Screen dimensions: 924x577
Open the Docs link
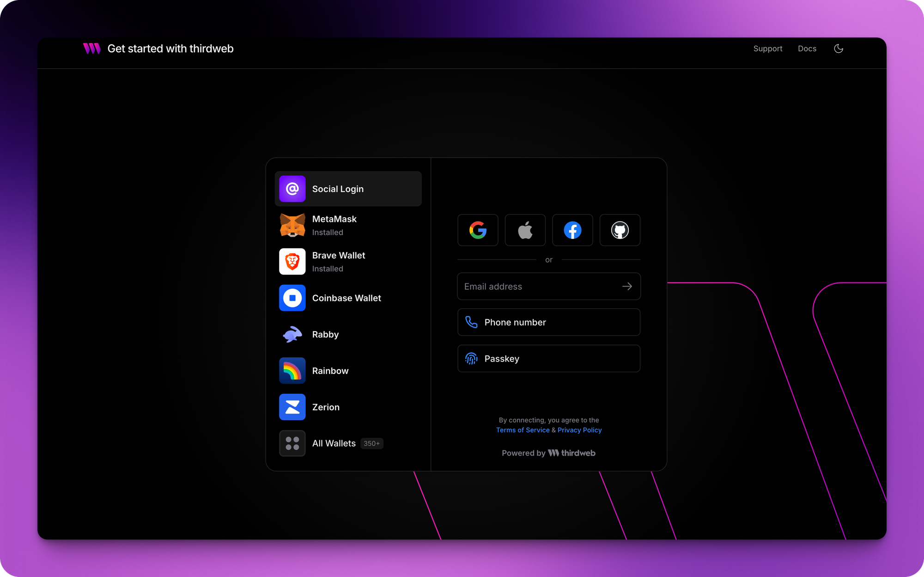pyautogui.click(x=807, y=49)
